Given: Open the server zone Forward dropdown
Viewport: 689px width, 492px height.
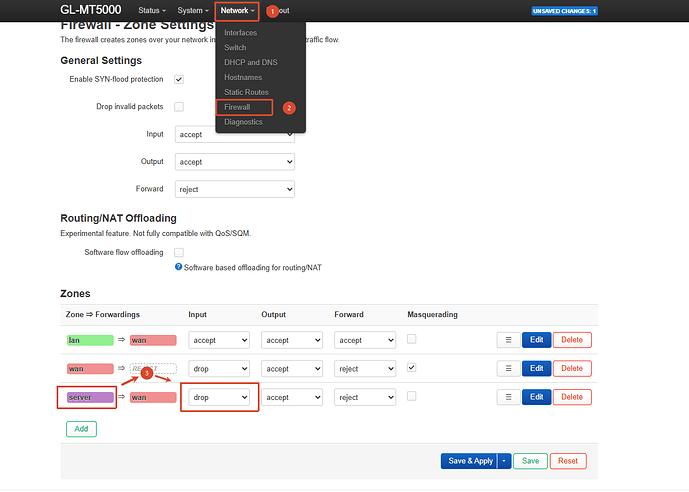Looking at the screenshot, I should point(365,398).
